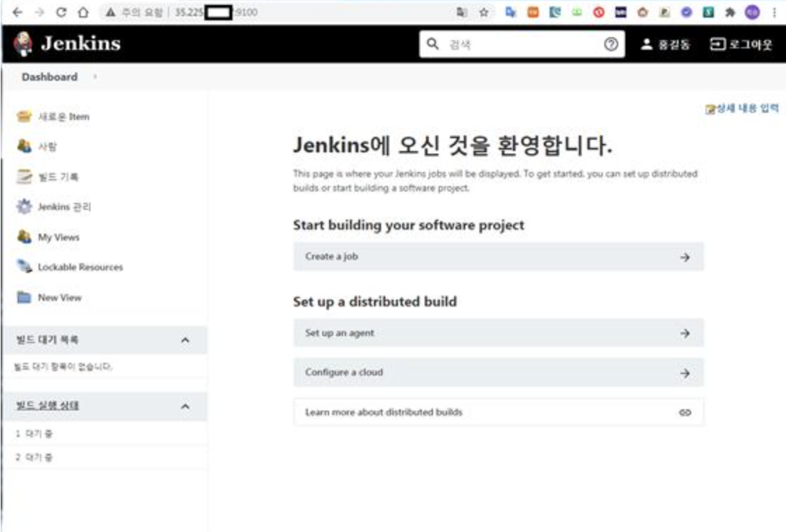The image size is (786, 532).
Task: Click the translate page icon
Action: (x=462, y=13)
